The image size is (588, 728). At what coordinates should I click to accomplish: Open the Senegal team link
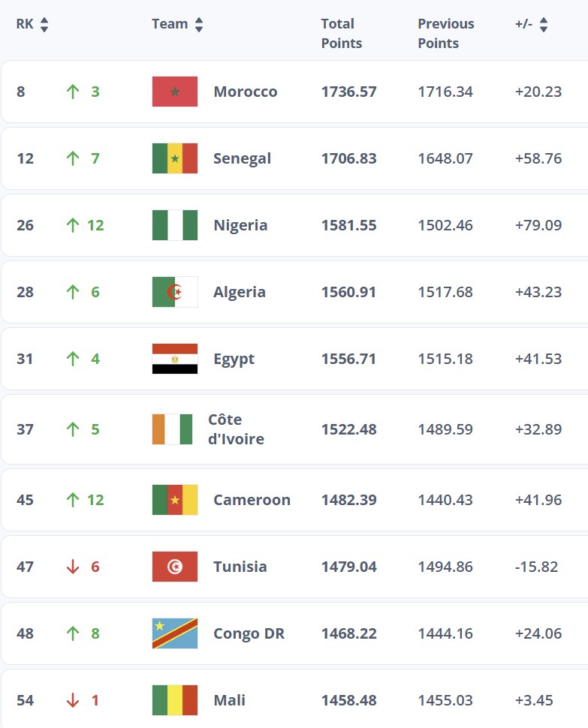(242, 158)
